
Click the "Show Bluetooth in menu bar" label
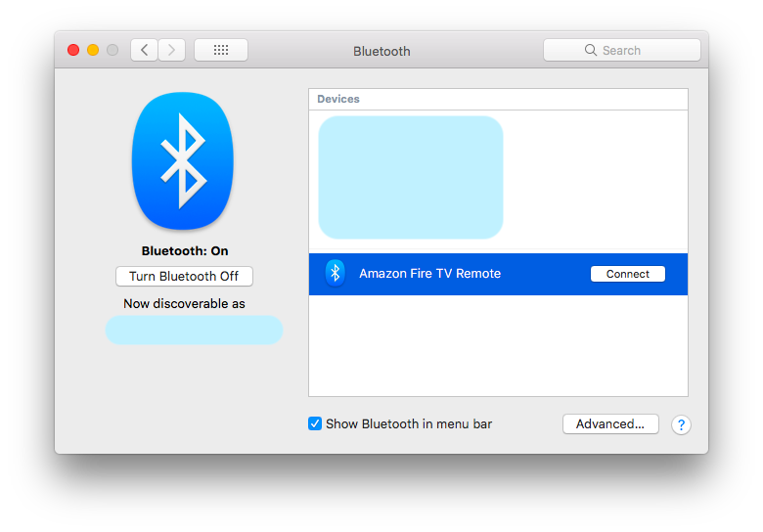(409, 424)
